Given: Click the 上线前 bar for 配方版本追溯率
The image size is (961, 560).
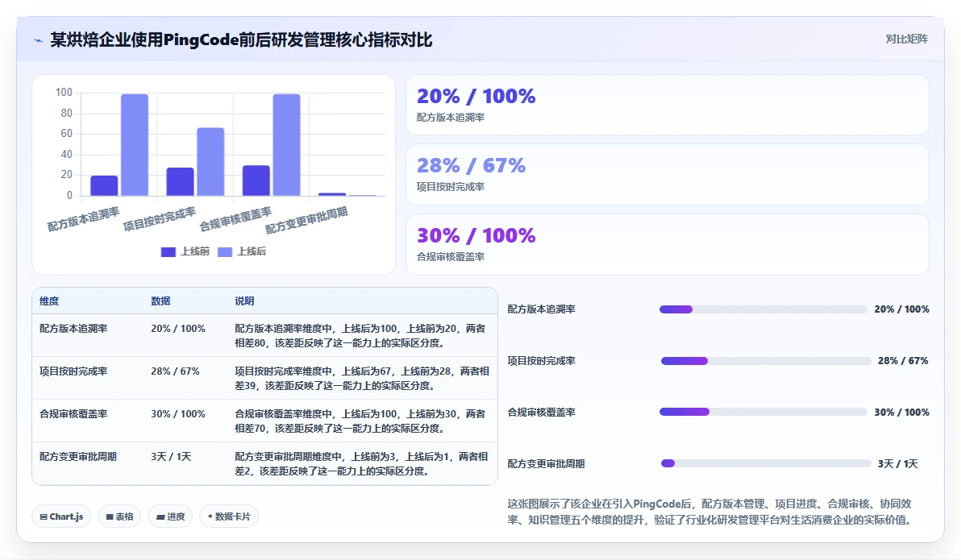Looking at the screenshot, I should point(104,186).
